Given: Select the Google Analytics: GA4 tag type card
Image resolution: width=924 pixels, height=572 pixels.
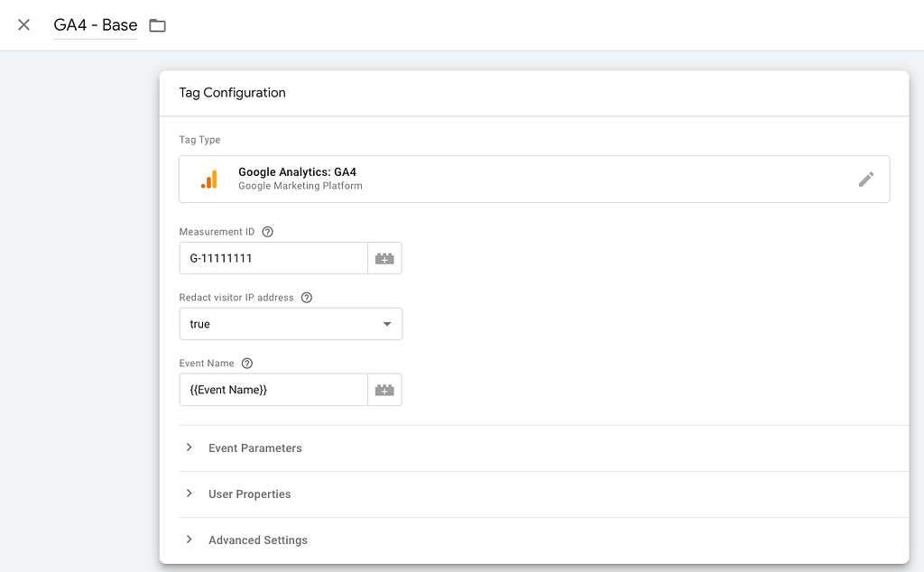Looking at the screenshot, I should tap(534, 179).
